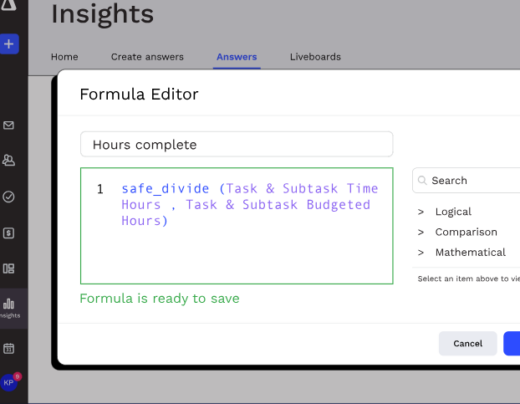
Task: Open the KP user avatar
Action: (x=9, y=383)
